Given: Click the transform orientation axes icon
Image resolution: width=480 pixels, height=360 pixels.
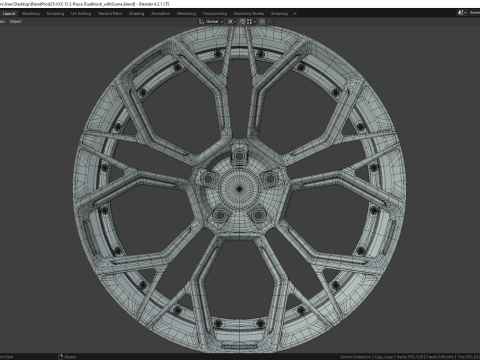Looking at the screenshot, I should [x=201, y=22].
